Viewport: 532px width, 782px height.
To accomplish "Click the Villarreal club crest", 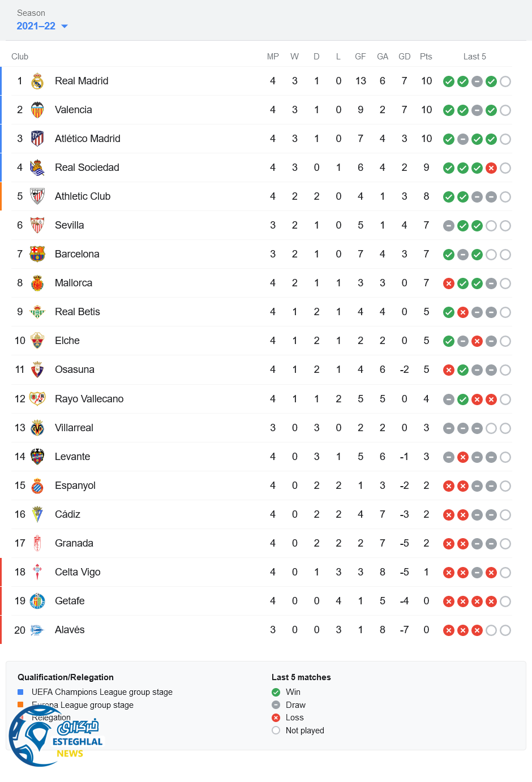I will pos(37,428).
